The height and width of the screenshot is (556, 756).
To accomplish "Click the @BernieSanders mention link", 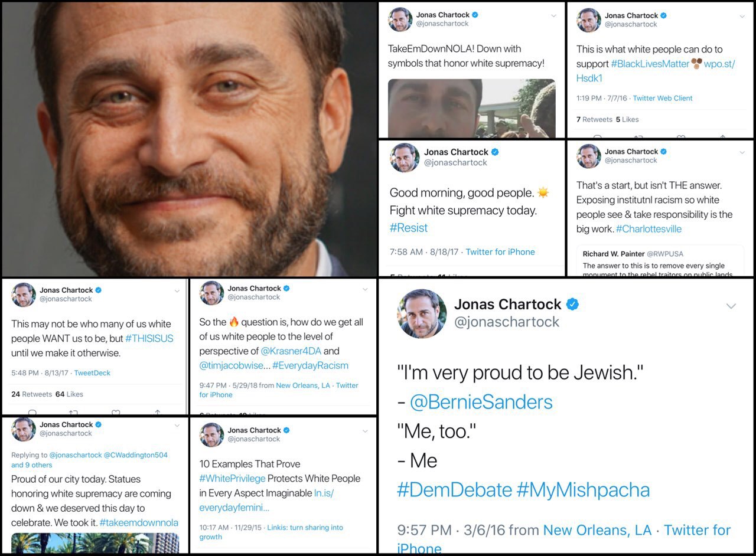I will coord(481,402).
